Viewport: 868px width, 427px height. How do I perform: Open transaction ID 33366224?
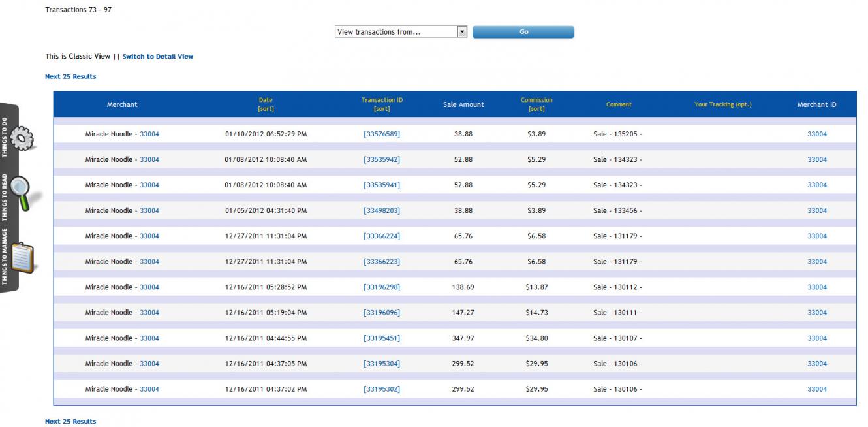382,236
